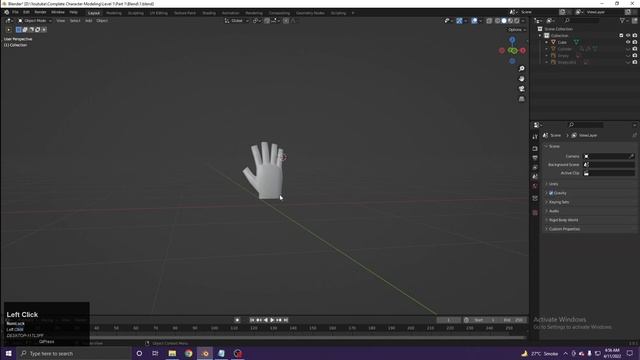The width and height of the screenshot is (640, 360).
Task: Click the red X axis on gizmo
Action: point(523,51)
